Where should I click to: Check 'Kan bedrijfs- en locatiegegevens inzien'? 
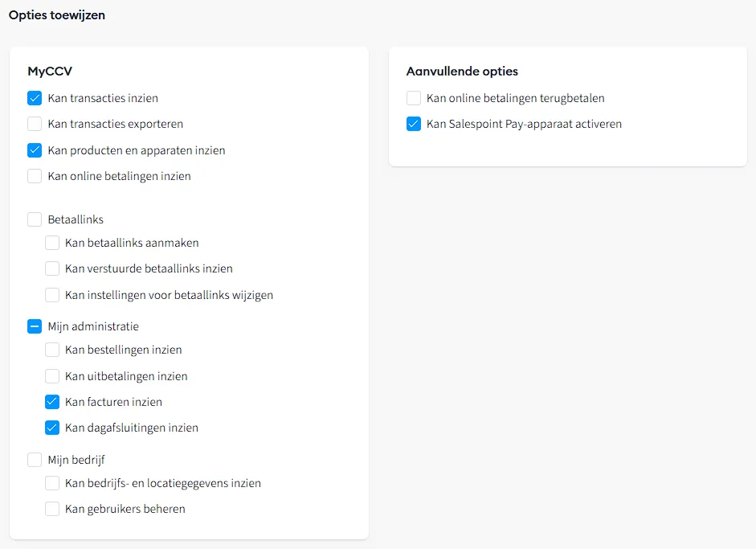pyautogui.click(x=52, y=483)
